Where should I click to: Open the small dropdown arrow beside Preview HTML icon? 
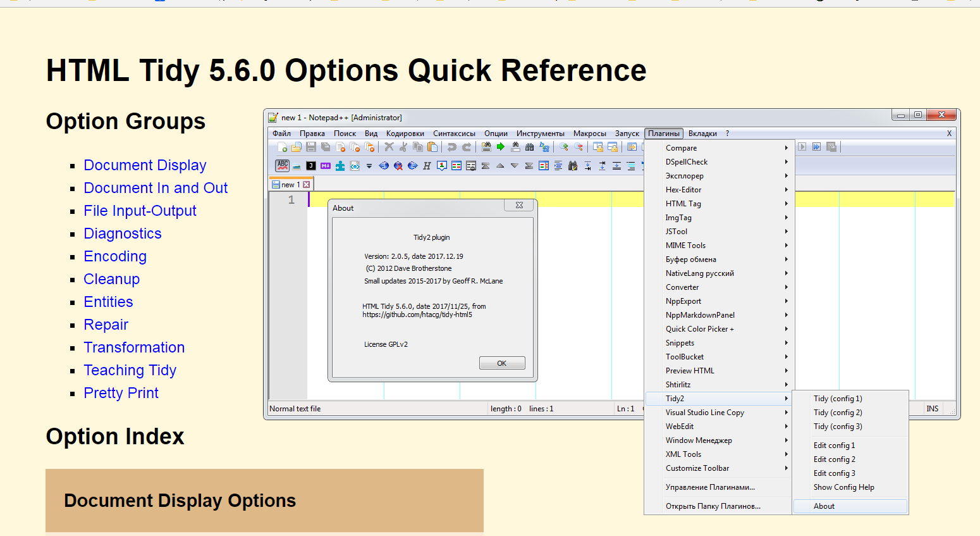click(x=369, y=166)
